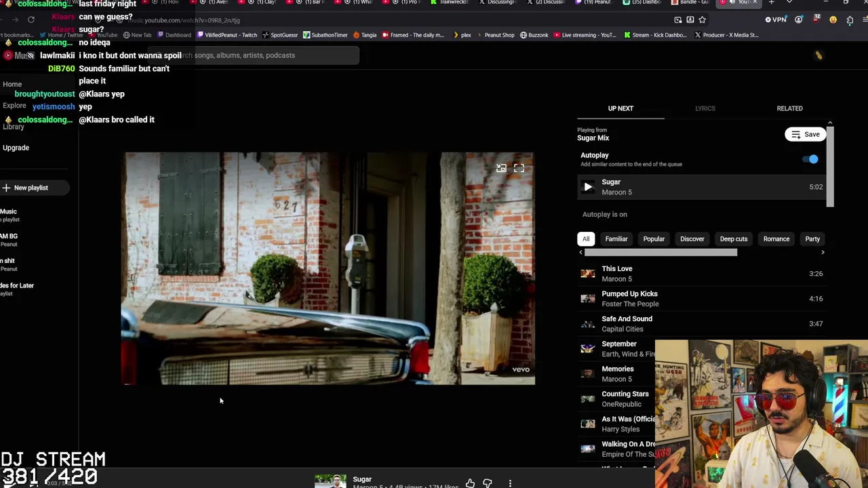This screenshot has width=868, height=488.
Task: Select the All filter chip
Action: (586, 239)
